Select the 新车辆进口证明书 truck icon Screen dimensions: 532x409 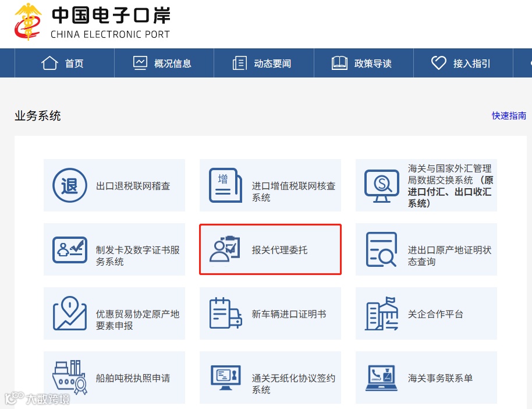coord(226,313)
